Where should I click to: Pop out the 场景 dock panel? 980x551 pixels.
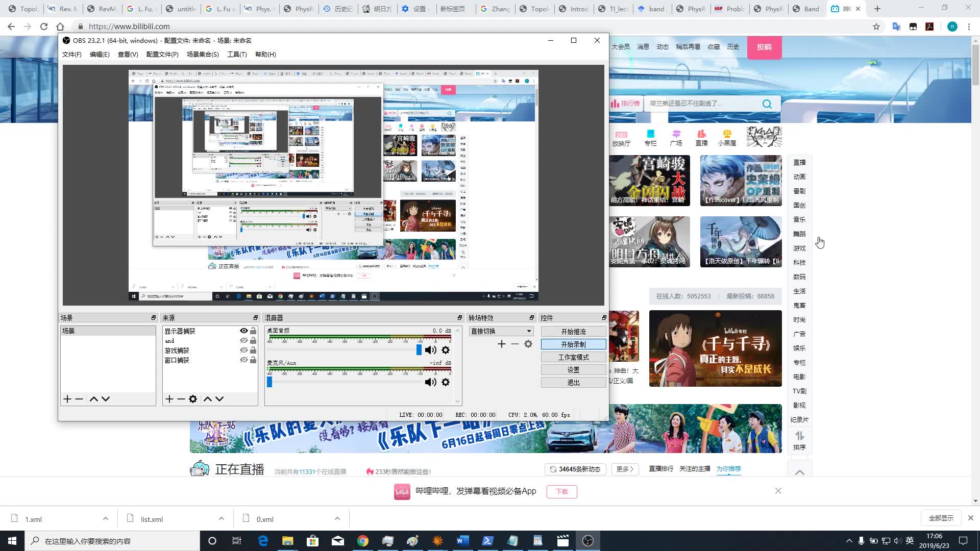(154, 318)
